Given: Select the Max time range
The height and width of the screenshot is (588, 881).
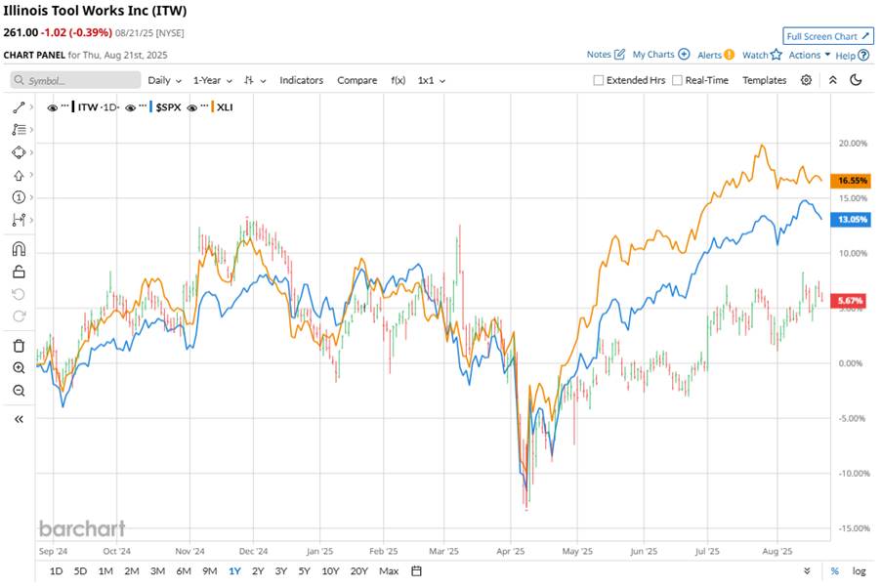Looking at the screenshot, I should click(x=389, y=571).
